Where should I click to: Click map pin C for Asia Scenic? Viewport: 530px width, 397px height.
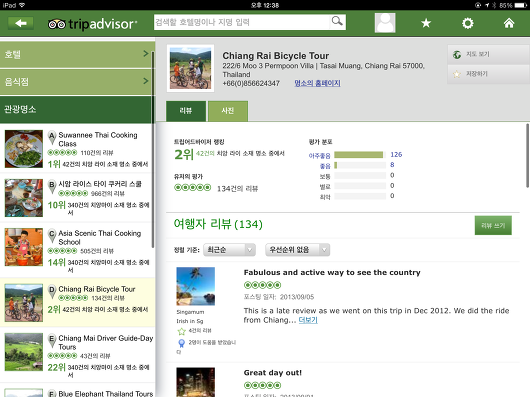(x=52, y=236)
